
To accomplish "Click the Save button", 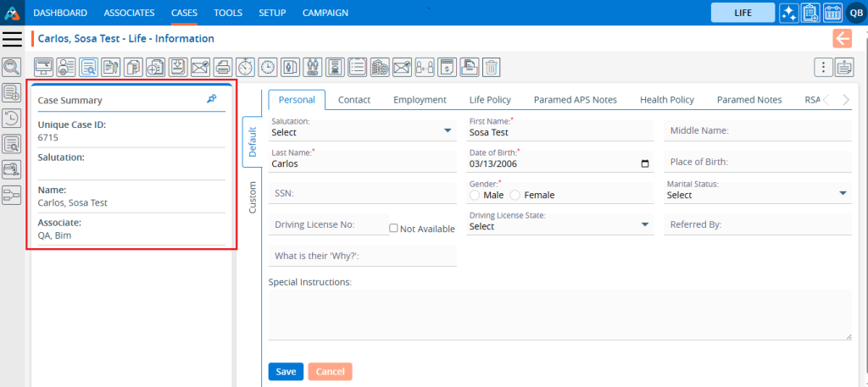I will pos(286,372).
